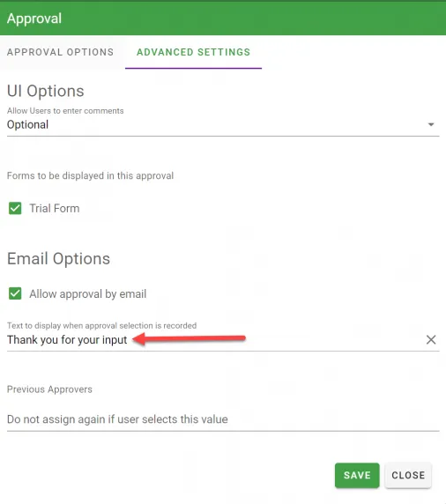
Task: Save the approval settings
Action: [x=357, y=476]
